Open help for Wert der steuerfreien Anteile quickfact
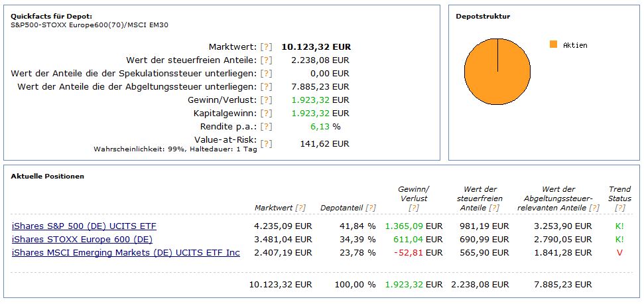Image resolution: width=644 pixels, height=304 pixels. pos(266,60)
